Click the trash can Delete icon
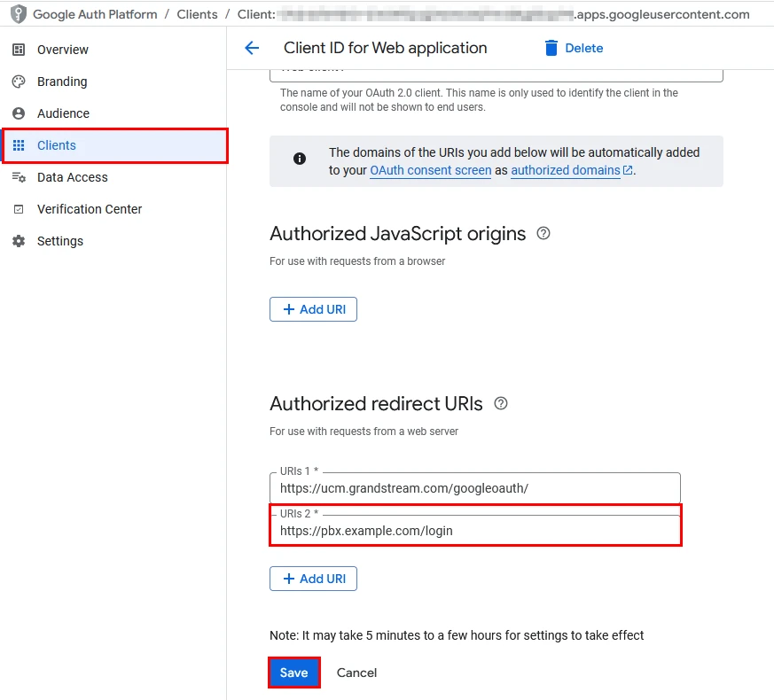Screen dimensions: 774x700 pos(551,48)
